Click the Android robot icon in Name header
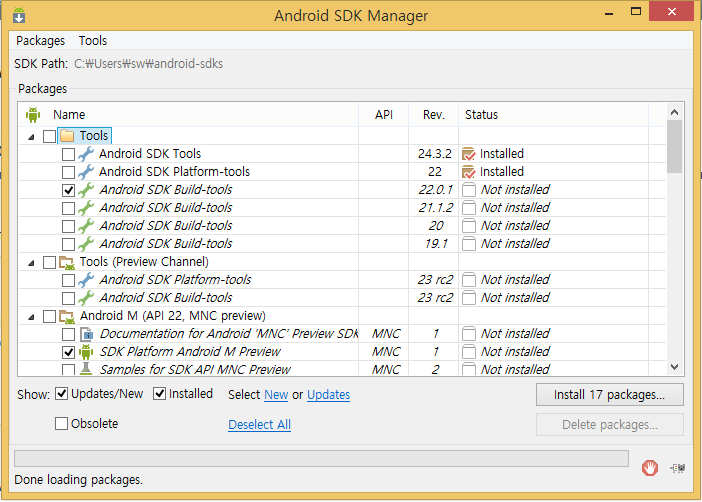The width and height of the screenshot is (702, 502). point(33,115)
